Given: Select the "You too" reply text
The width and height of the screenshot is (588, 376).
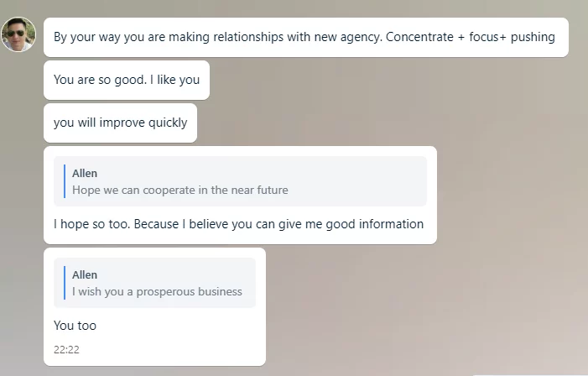Looking at the screenshot, I should coord(75,326).
